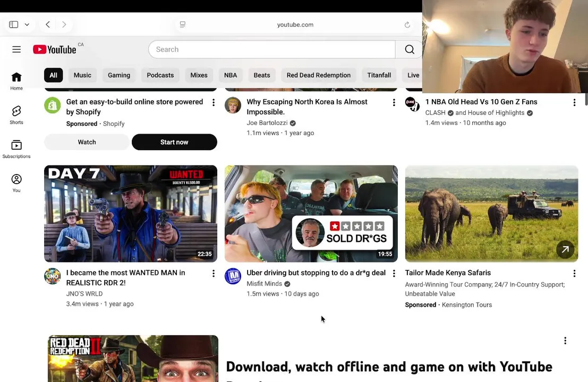
Task: Open '1 NBA Old Head Vs 10 Gen Z Fans' title
Action: pos(481,102)
